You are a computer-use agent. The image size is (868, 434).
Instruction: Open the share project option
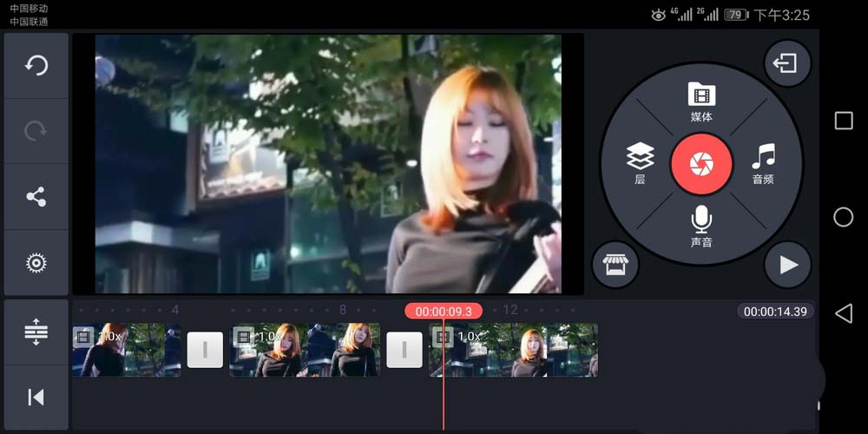click(x=36, y=197)
